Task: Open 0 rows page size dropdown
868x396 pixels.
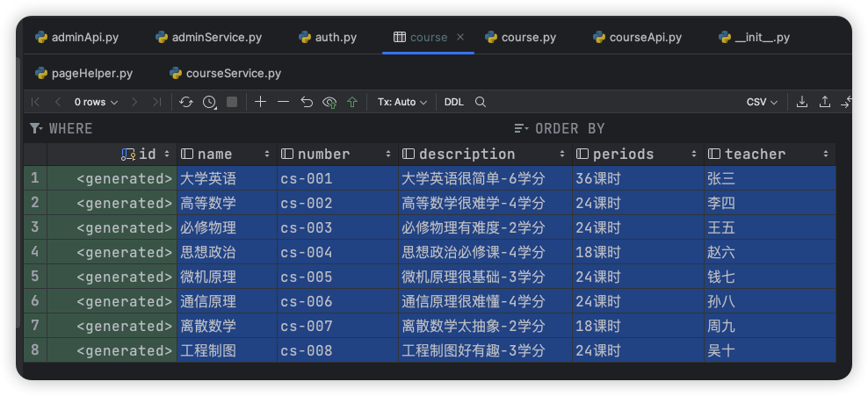Action: click(x=97, y=102)
